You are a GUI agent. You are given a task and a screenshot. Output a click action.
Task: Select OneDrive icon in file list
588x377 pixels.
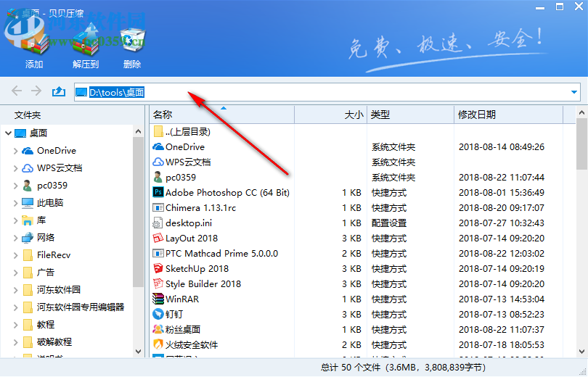(x=158, y=146)
